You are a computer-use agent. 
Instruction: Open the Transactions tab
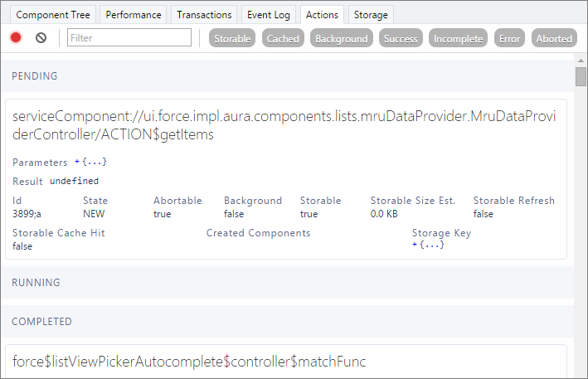(x=204, y=15)
